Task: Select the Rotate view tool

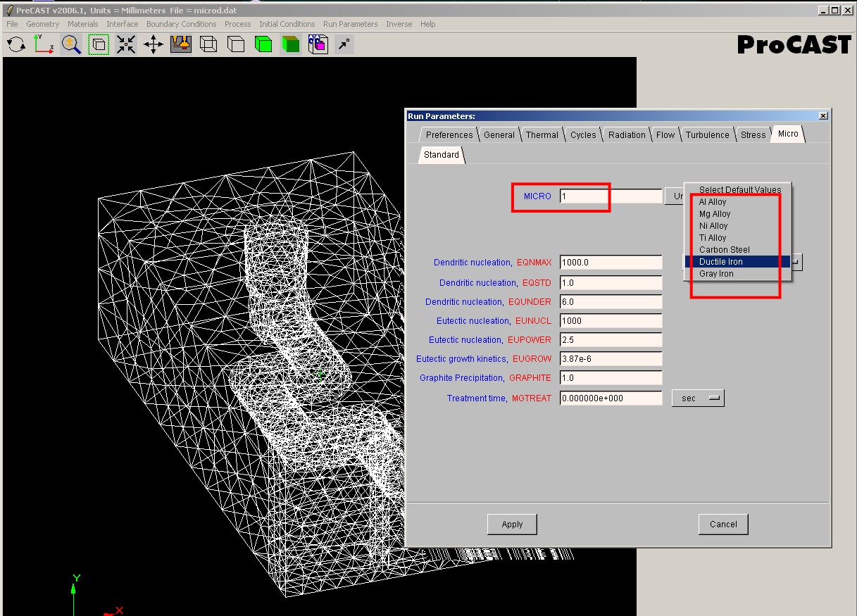Action: pyautogui.click(x=16, y=45)
